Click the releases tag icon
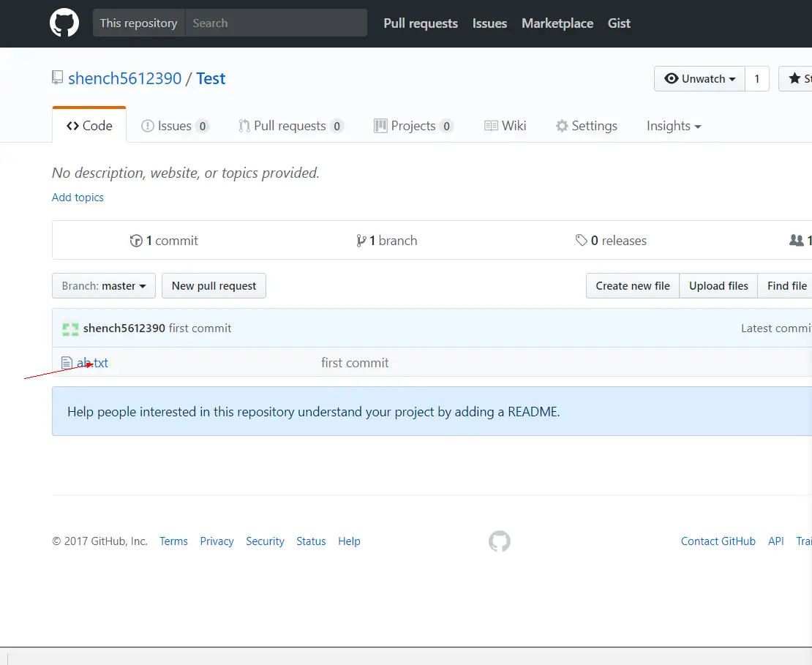812x665 pixels. pos(581,240)
